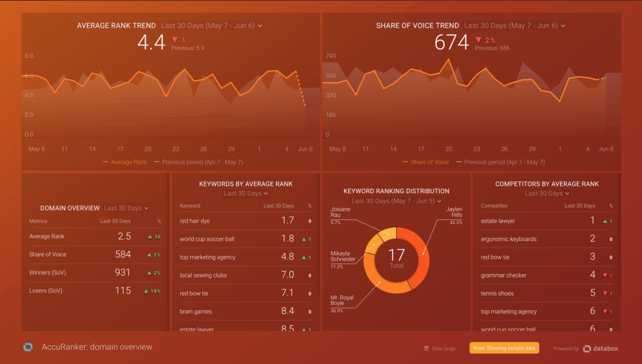642x364 pixels.
Task: Click the 17 Total center of donut chart
Action: pos(396,258)
